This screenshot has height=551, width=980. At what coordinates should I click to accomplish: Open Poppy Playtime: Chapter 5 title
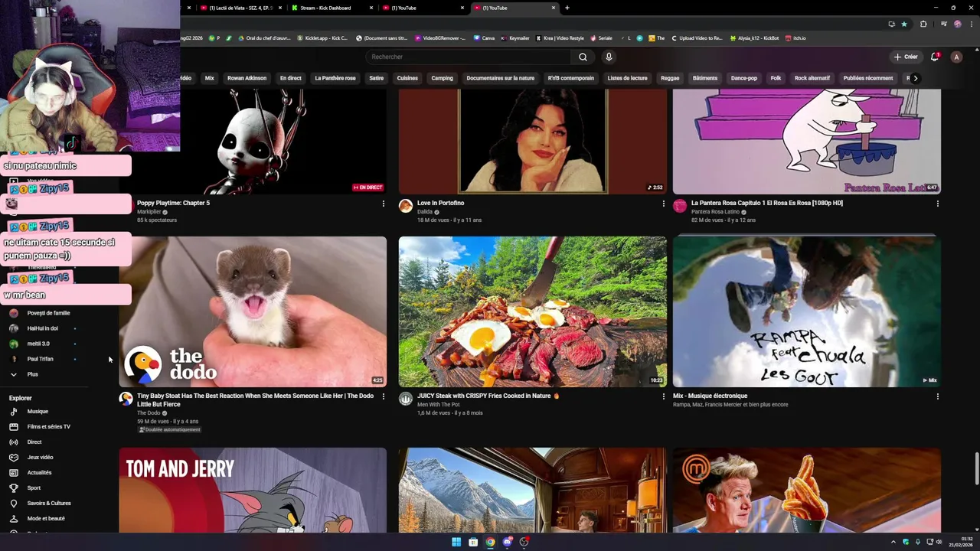click(x=173, y=203)
